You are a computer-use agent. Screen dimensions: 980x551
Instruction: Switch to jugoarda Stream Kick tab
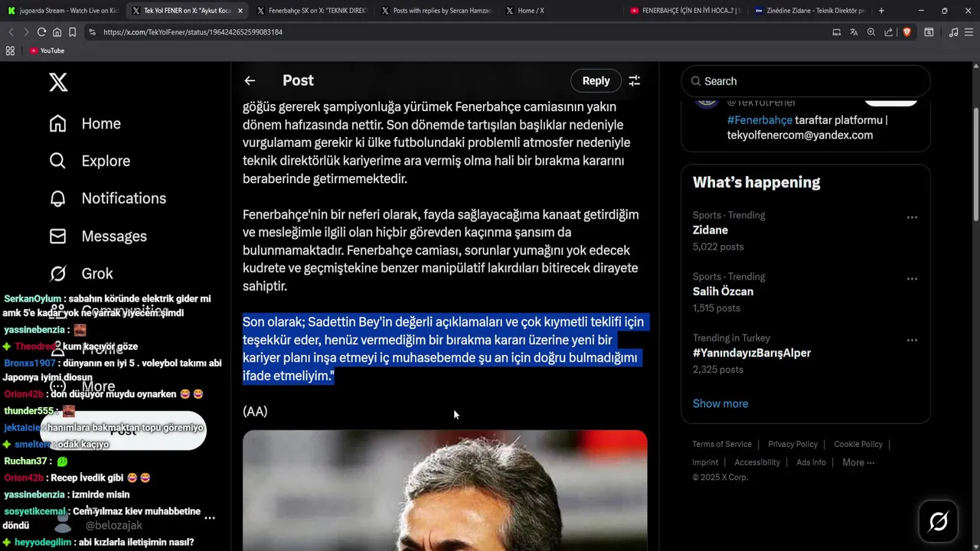[x=63, y=11]
